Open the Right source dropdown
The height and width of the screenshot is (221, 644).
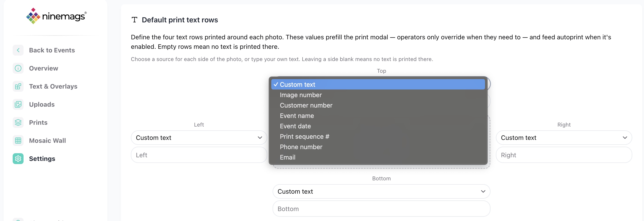pos(564,138)
